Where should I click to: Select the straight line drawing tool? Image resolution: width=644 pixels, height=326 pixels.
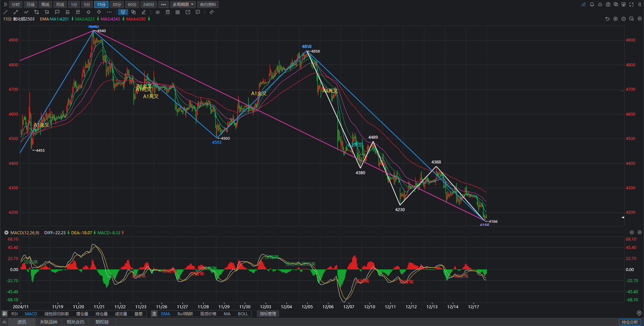(5, 12)
